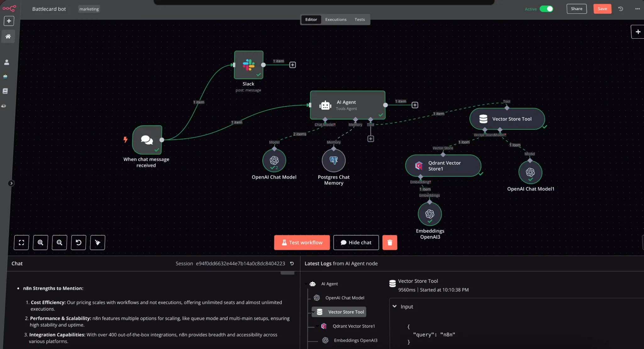Image resolution: width=644 pixels, height=349 pixels.
Task: Click the zoom out magnifier icon
Action: tap(59, 242)
